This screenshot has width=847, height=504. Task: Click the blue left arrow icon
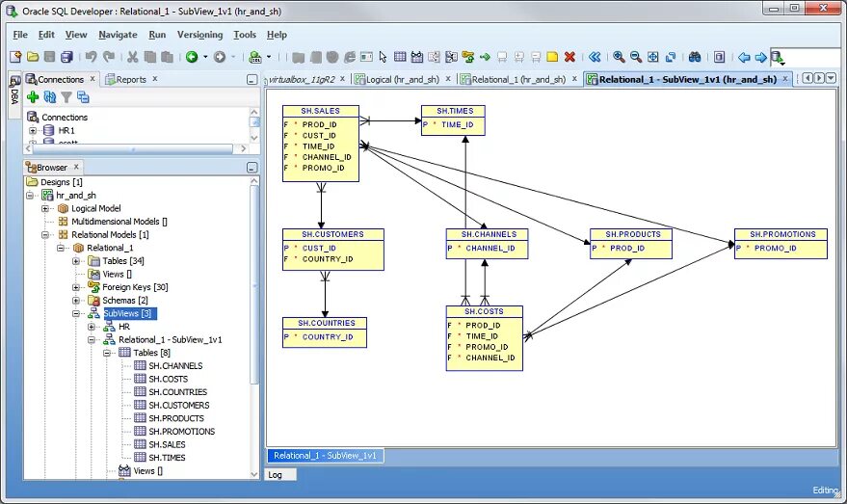(x=744, y=57)
